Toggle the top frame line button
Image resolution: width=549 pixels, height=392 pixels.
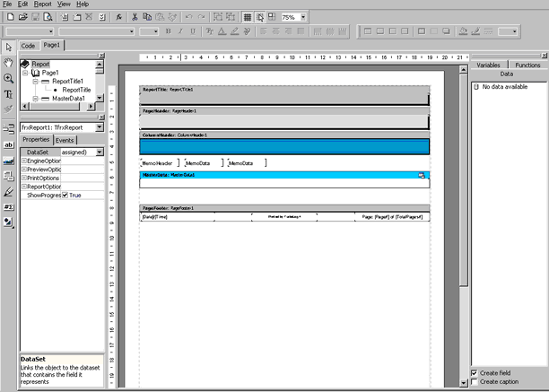[x=368, y=31]
